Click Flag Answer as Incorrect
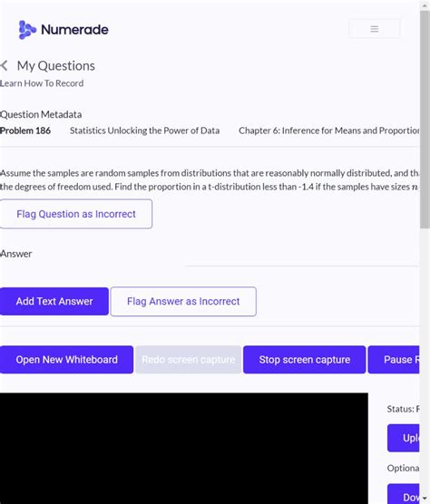 click(x=183, y=302)
